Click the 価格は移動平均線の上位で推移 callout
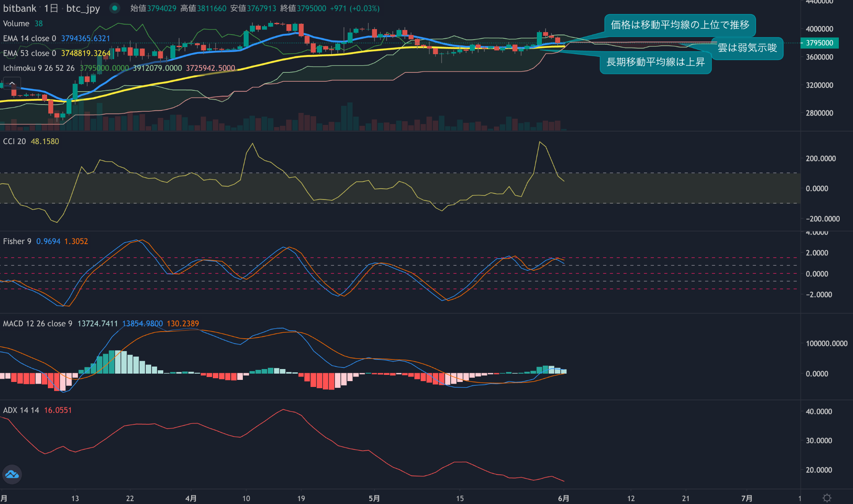 tap(680, 25)
